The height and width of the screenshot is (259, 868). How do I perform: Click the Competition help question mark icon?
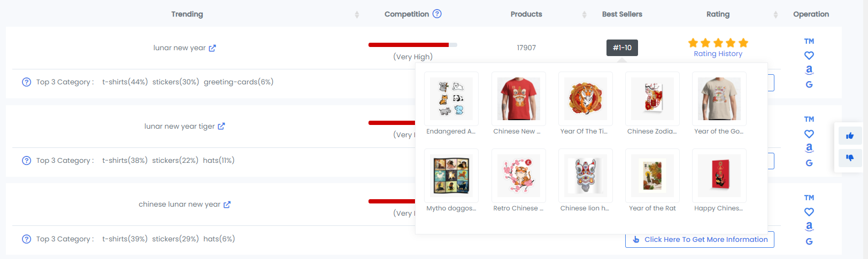tap(437, 14)
